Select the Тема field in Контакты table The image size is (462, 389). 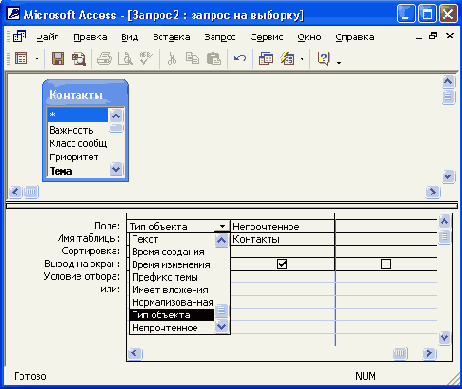61,171
